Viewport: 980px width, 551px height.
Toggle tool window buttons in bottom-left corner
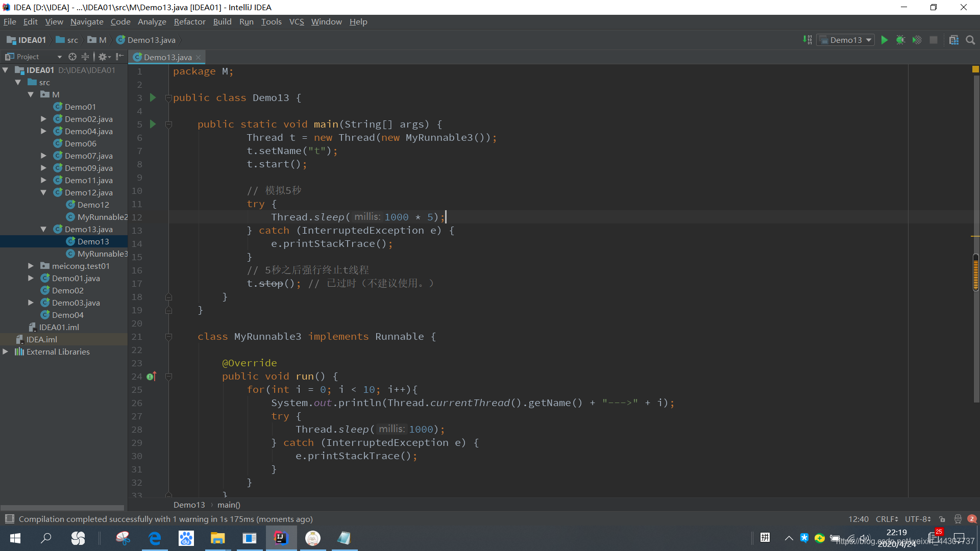9,519
